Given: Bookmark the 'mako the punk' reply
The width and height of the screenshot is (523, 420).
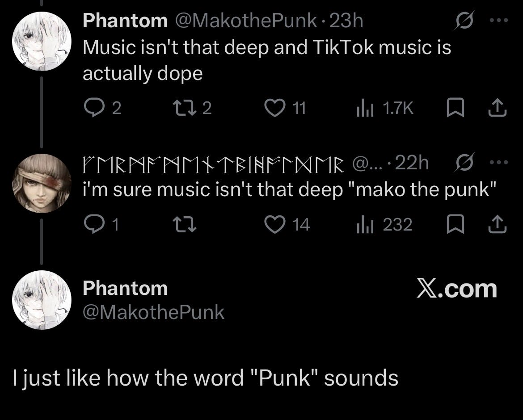Looking at the screenshot, I should [x=456, y=224].
